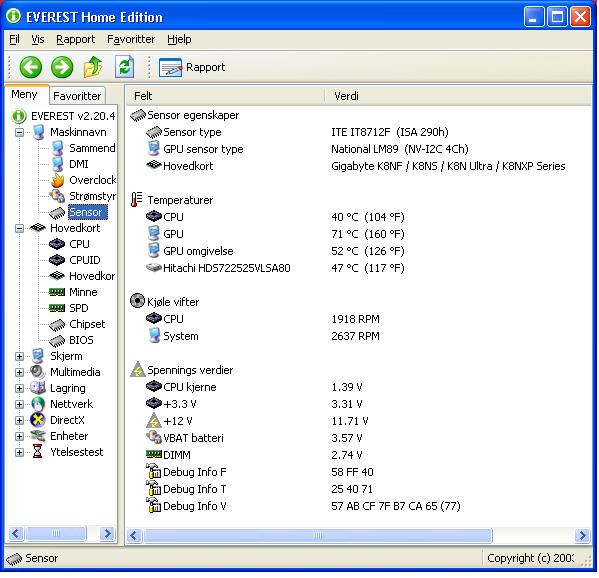Click the Verdi column header
This screenshot has width=599, height=578.
458,96
